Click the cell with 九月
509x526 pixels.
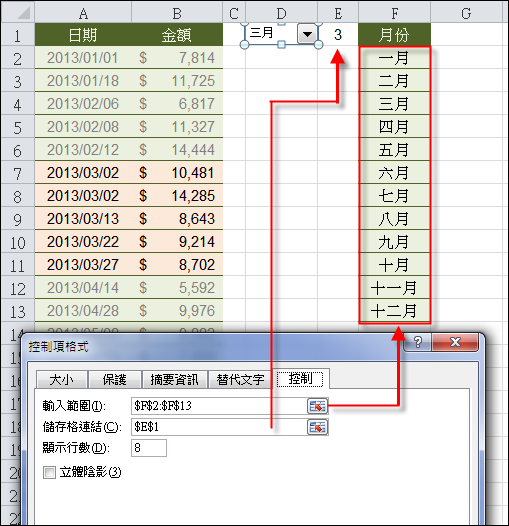click(x=394, y=242)
